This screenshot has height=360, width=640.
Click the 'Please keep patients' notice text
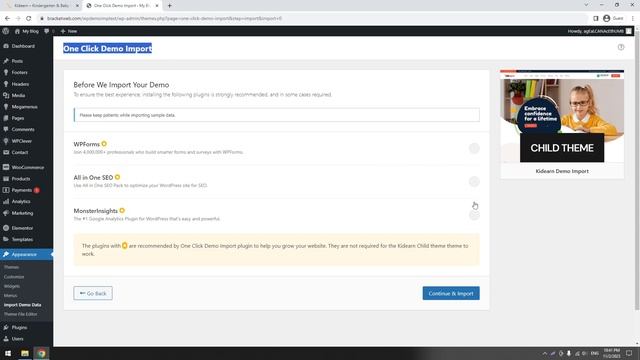[x=127, y=115]
